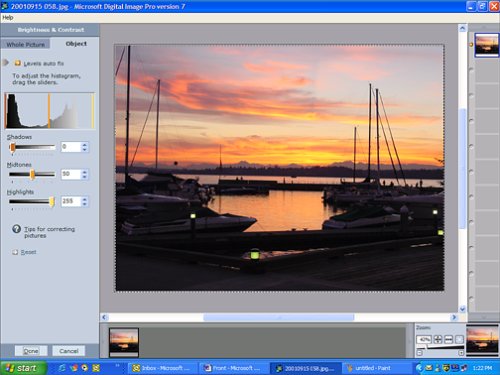
Task: Open the Tips for correcting pictures link
Action: coord(49,232)
